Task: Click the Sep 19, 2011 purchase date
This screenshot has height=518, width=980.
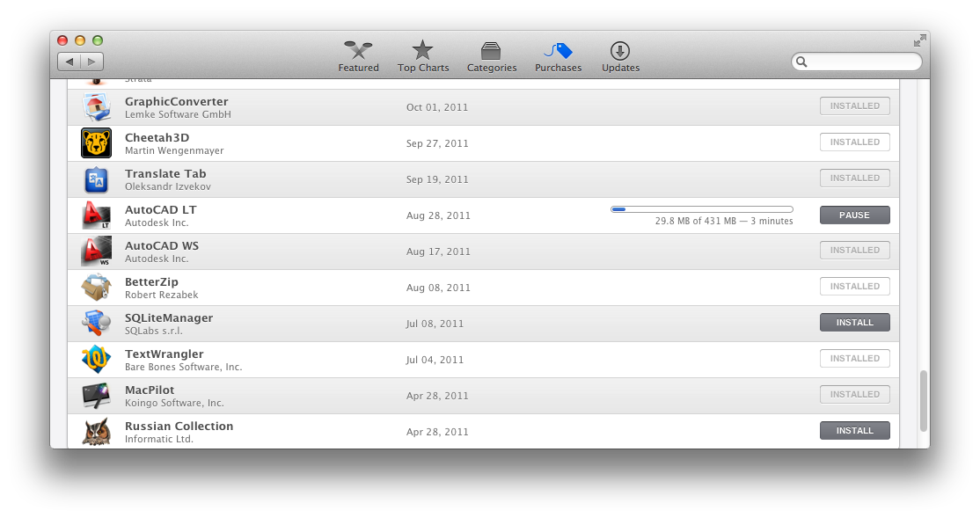Action: pos(437,179)
